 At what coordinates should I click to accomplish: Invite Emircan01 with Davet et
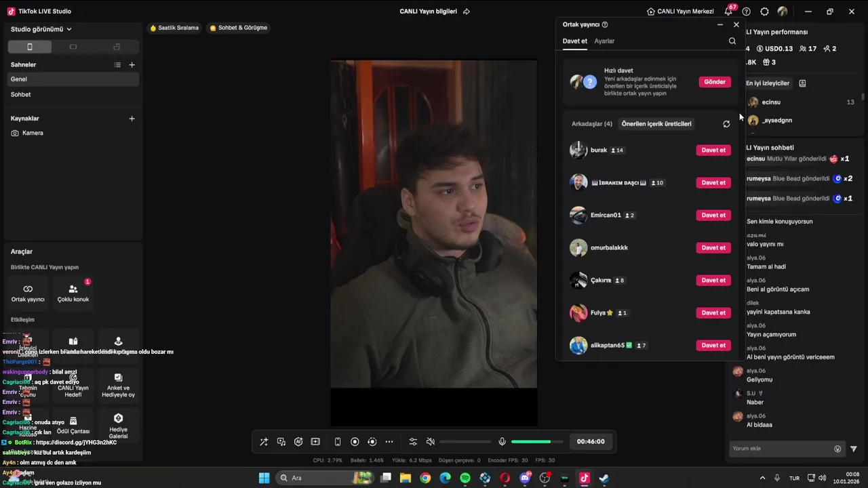click(x=713, y=216)
